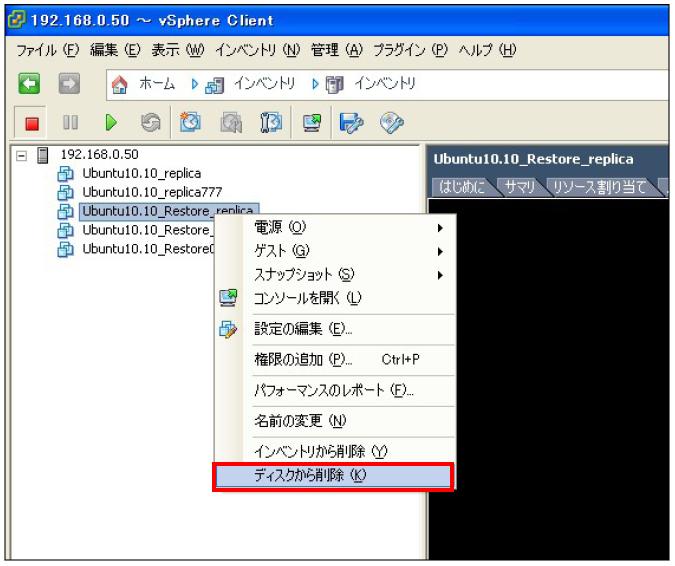Click breadcrumb arrow before second インベントリ
Viewport: 675px width, 566px height.
click(315, 84)
